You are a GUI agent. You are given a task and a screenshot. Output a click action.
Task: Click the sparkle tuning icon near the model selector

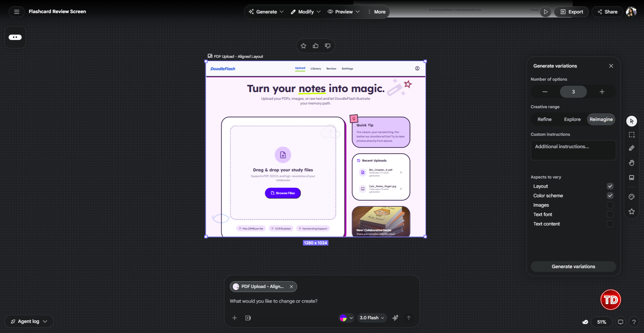pyautogui.click(x=395, y=318)
